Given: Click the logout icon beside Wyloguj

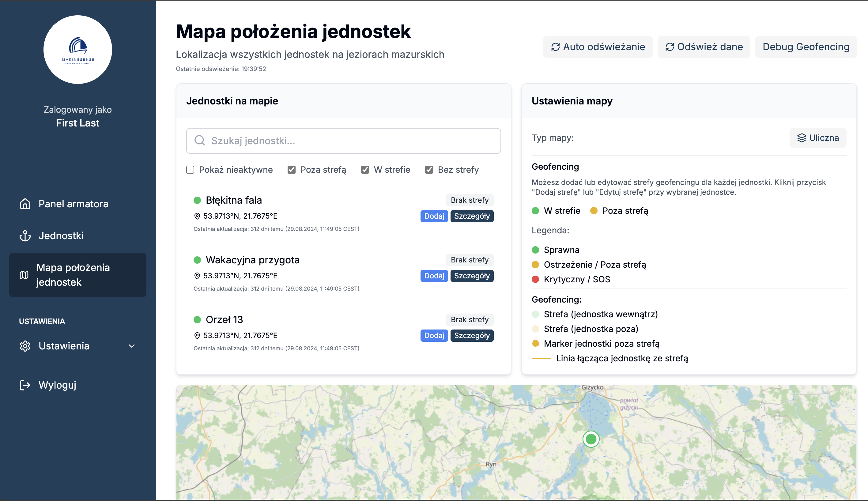Looking at the screenshot, I should 25,385.
